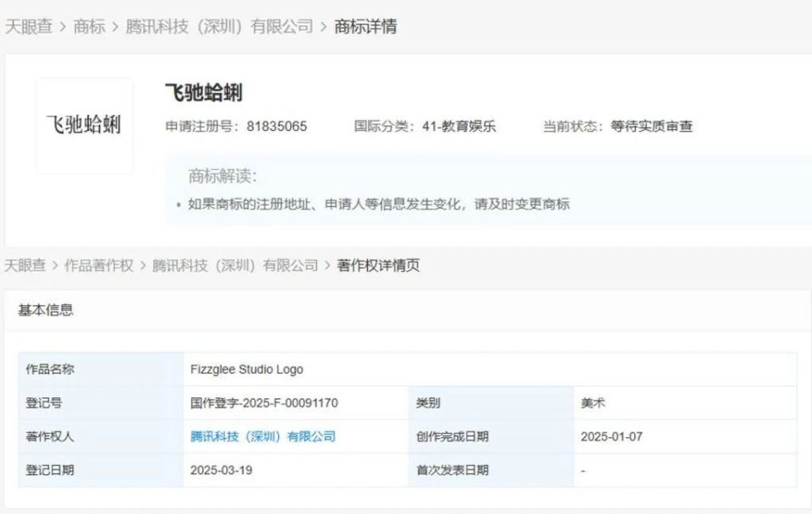Screen dimensions: 812x514
Task: Select the 创作完成日期 label cell
Action: [x=491, y=436]
